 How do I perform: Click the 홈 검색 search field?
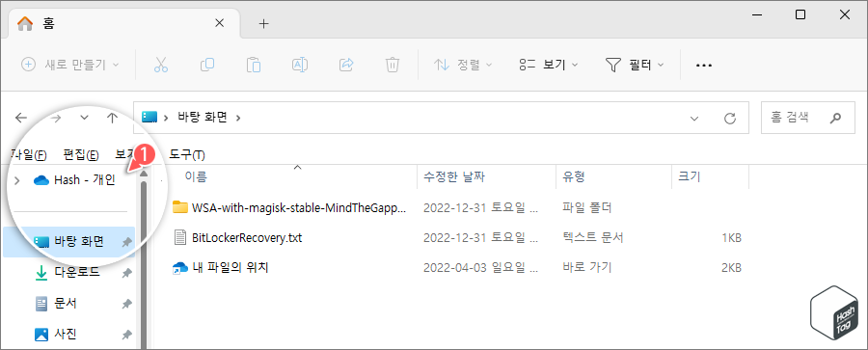click(x=808, y=118)
